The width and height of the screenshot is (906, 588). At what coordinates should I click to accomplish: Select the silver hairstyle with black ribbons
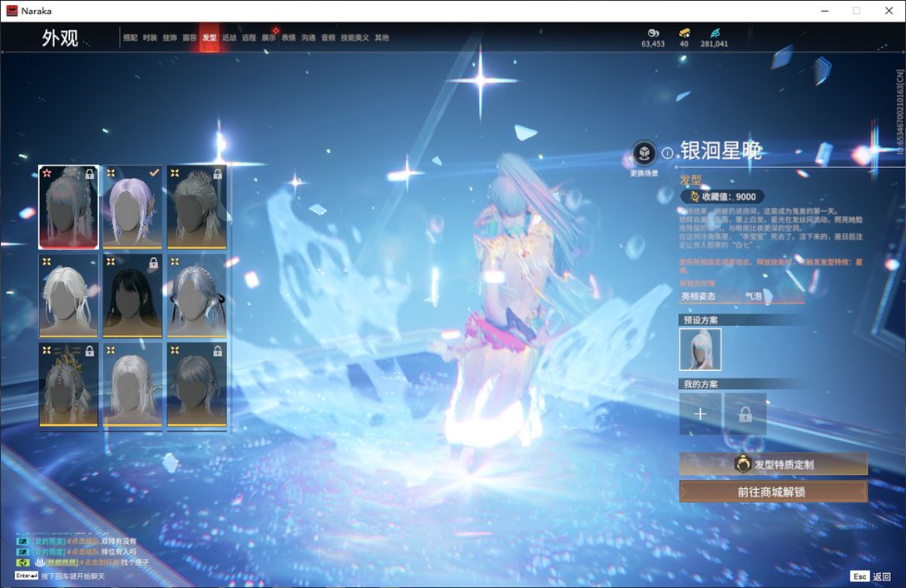coord(196,296)
